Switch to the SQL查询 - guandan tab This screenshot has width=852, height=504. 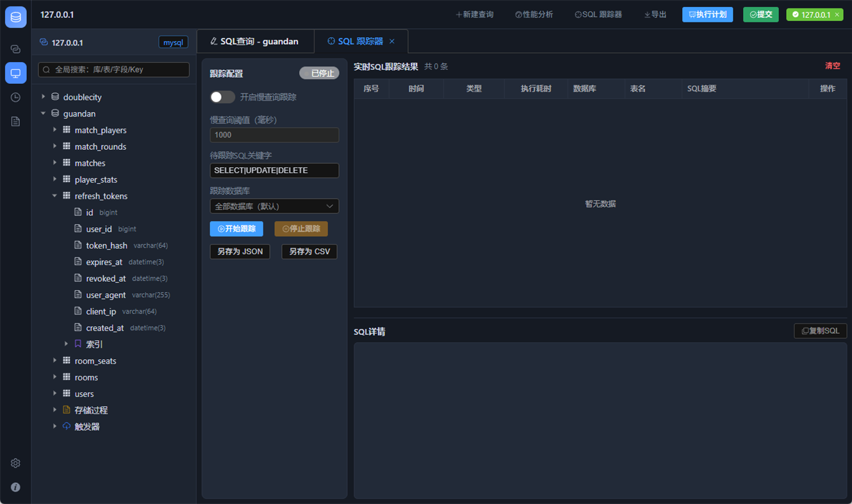(x=255, y=41)
